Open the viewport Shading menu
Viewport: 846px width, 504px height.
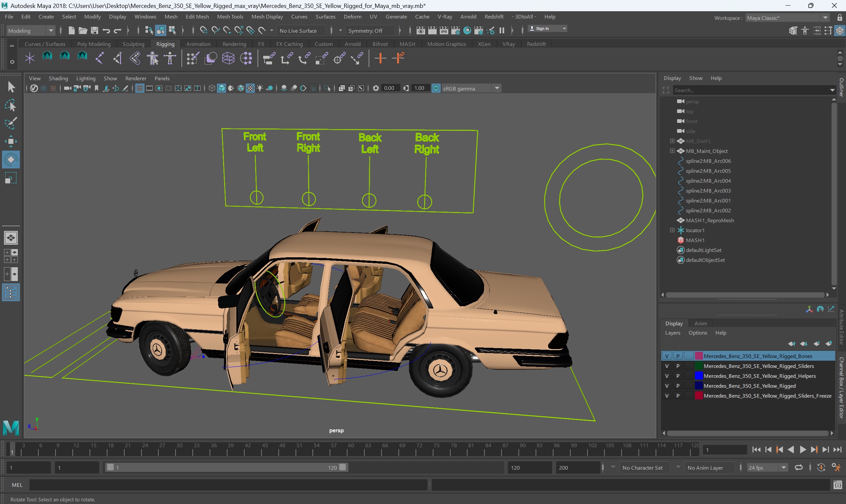click(58, 78)
